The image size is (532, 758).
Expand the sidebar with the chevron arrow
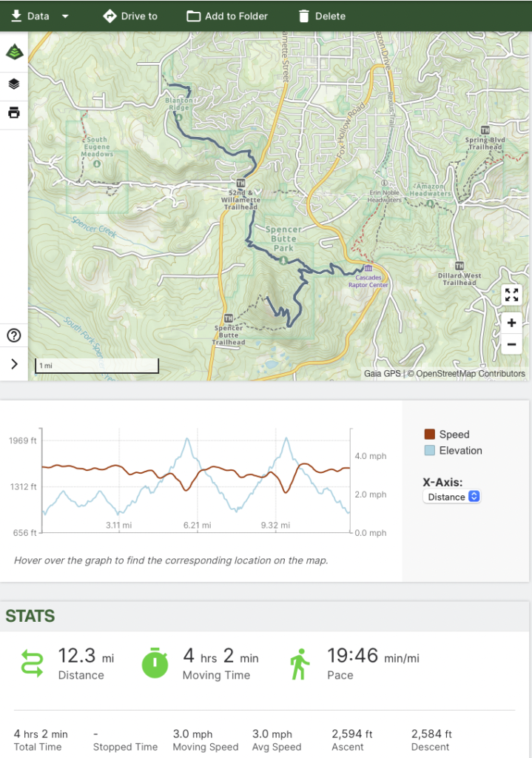tap(14, 363)
